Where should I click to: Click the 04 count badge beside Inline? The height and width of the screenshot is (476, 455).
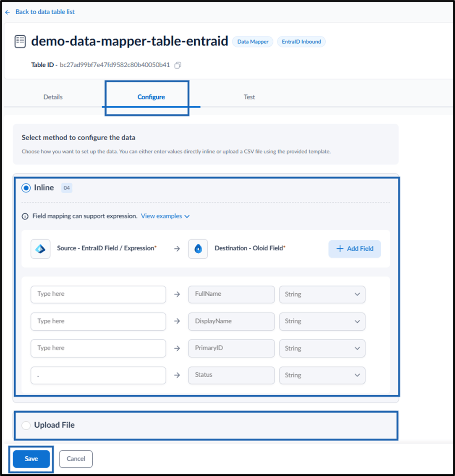click(67, 188)
